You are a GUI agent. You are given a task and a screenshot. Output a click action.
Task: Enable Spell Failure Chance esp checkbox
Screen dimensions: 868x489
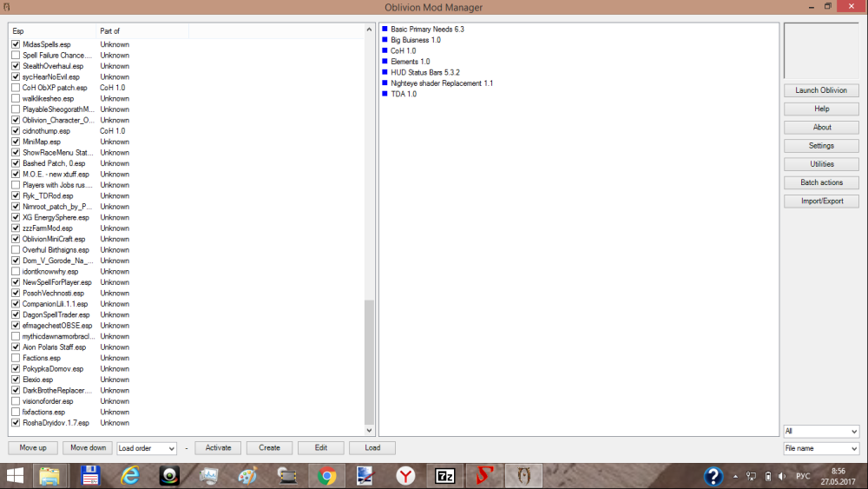pyautogui.click(x=16, y=55)
